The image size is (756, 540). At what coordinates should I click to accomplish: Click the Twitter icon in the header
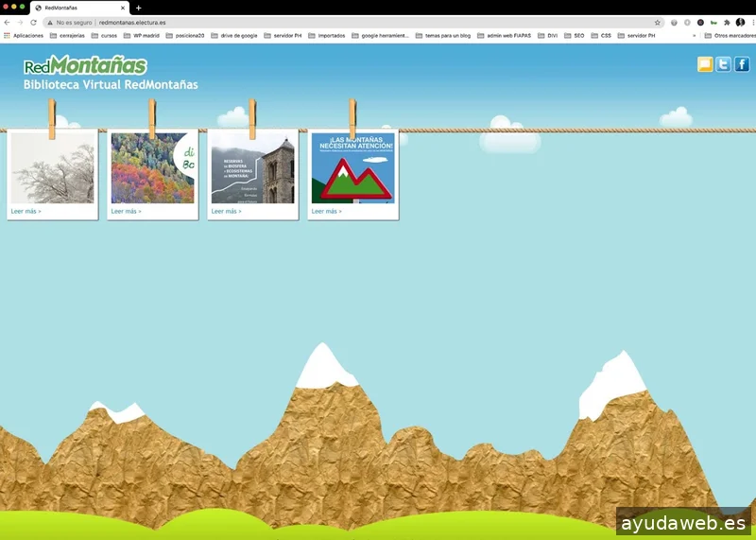pos(723,64)
